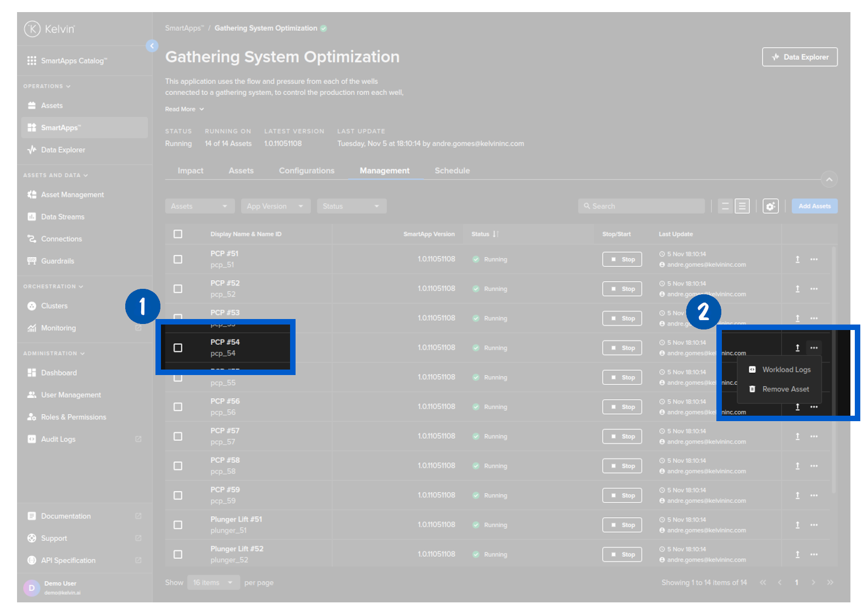
Task: Switch to compact row density view icon
Action: (725, 206)
